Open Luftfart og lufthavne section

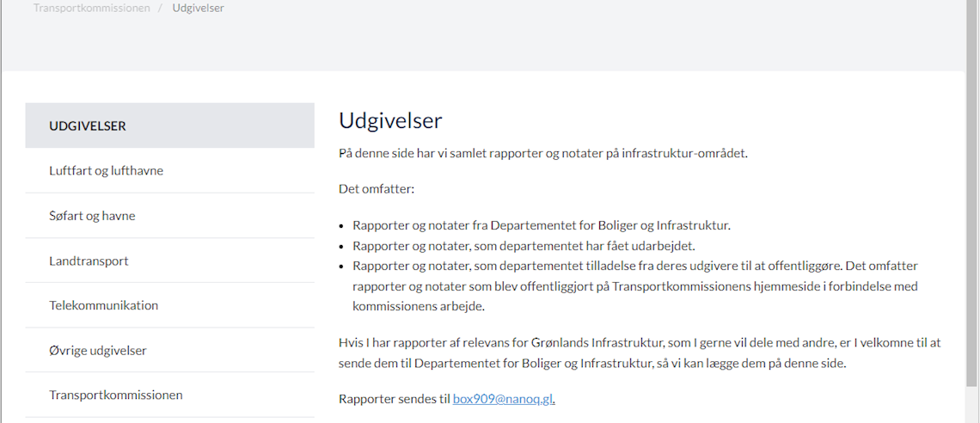106,170
